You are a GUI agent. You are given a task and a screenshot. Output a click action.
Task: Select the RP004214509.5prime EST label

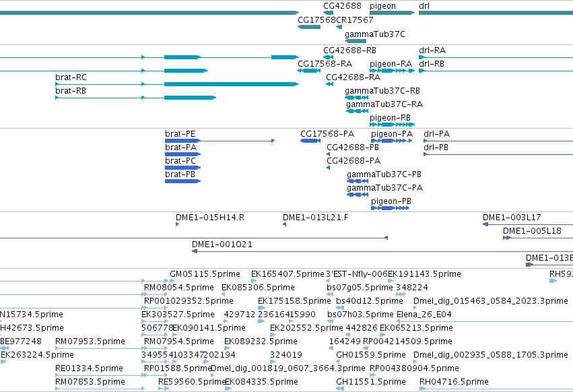click(407, 342)
